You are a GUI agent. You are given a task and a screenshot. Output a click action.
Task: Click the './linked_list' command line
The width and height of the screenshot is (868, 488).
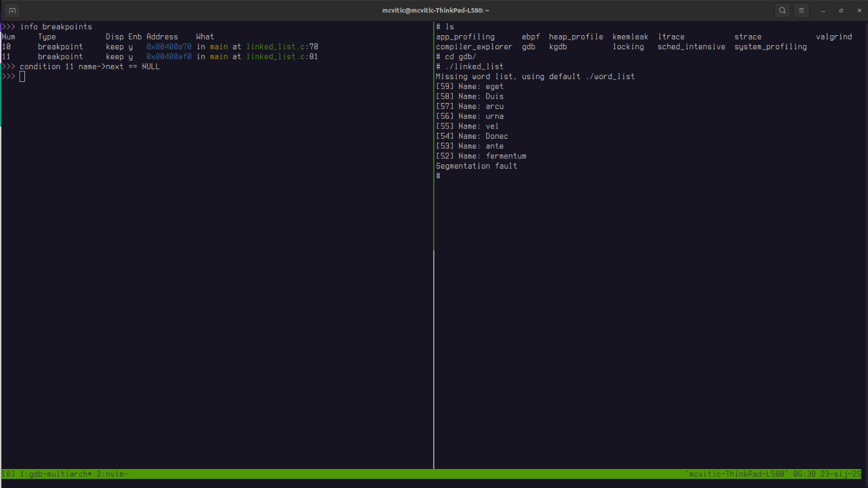click(x=470, y=67)
